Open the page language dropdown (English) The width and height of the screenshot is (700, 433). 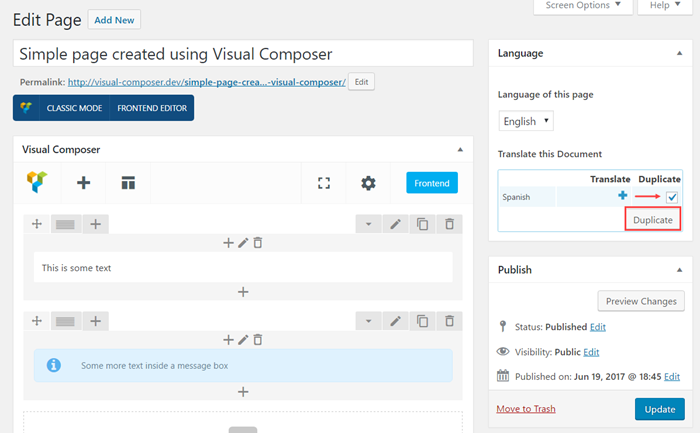coord(526,121)
